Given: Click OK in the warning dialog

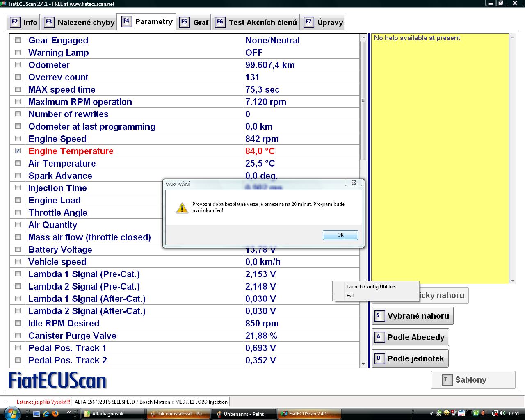Looking at the screenshot, I should tap(340, 235).
